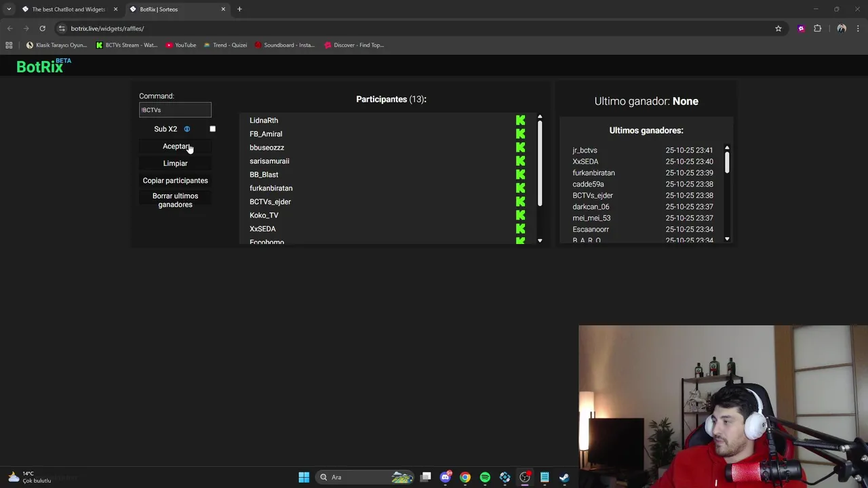Click the Kick icon next to LidnaRth
The image size is (868, 488).
520,120
